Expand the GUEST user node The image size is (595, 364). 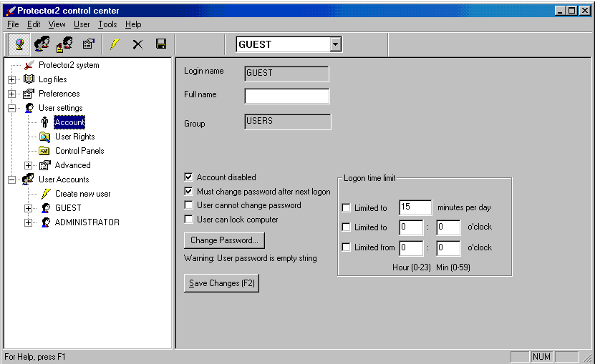(28, 208)
